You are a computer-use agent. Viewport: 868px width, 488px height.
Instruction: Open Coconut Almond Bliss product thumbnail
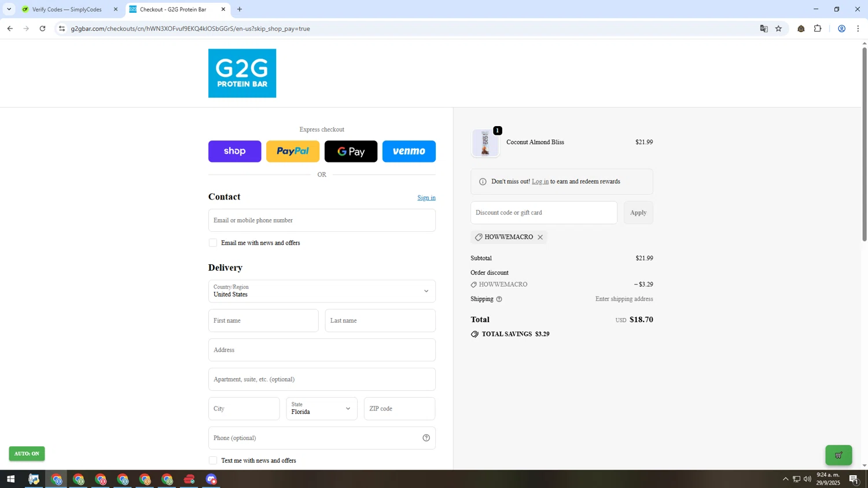point(486,143)
